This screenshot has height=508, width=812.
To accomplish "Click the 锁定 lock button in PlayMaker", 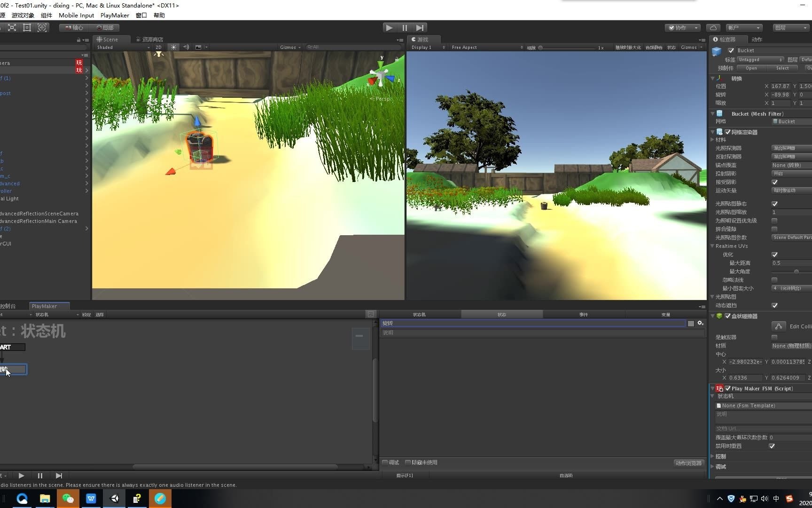I will pos(86,315).
